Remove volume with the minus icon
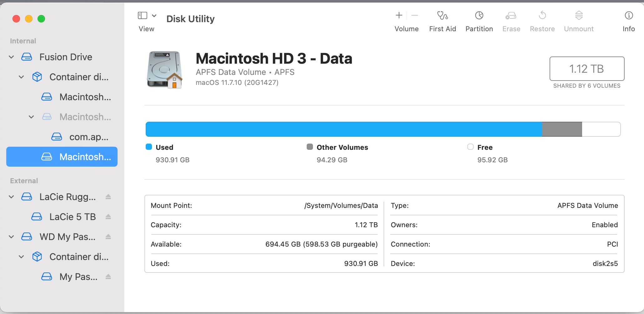644x314 pixels. [x=415, y=15]
